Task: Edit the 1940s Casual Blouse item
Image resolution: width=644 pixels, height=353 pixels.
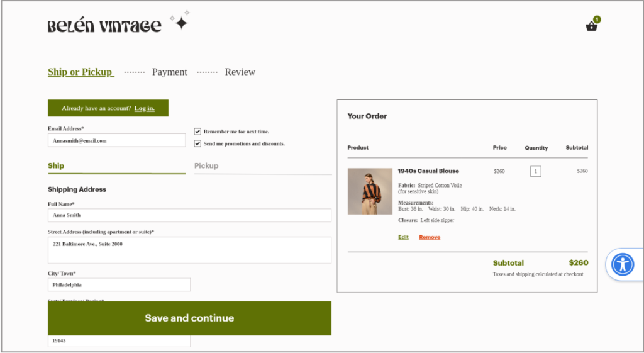Action: click(x=403, y=237)
